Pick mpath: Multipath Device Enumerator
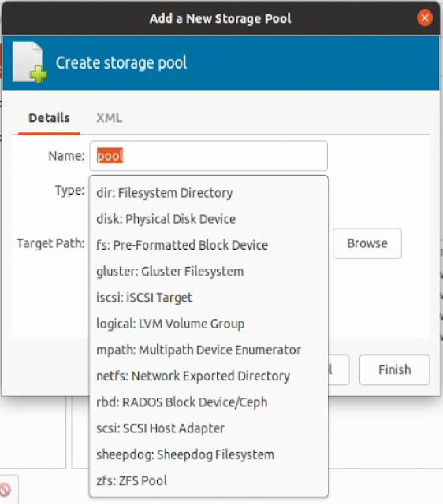The height and width of the screenshot is (504, 443). [208, 350]
